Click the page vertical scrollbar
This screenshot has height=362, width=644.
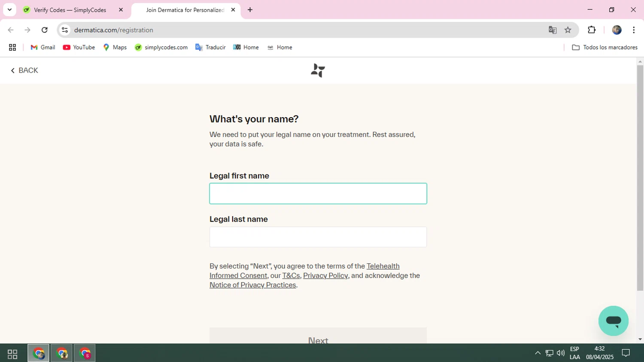pos(640,178)
